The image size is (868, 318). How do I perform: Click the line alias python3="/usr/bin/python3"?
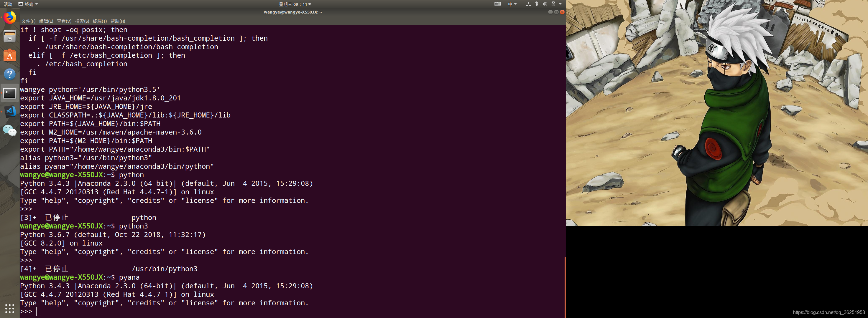click(x=86, y=158)
